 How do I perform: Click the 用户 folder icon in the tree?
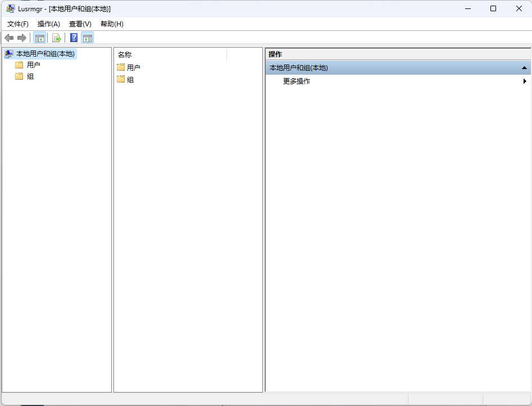coord(19,65)
